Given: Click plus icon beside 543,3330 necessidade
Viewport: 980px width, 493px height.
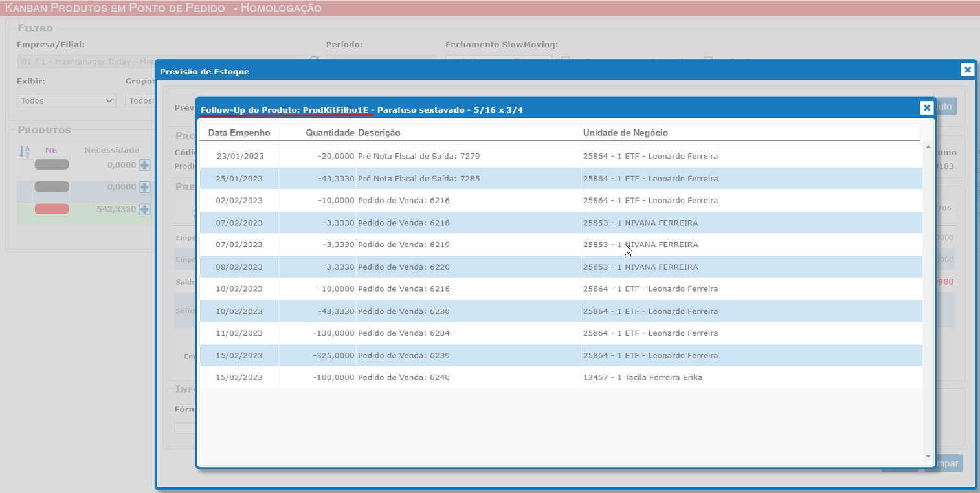Looking at the screenshot, I should tap(144, 209).
